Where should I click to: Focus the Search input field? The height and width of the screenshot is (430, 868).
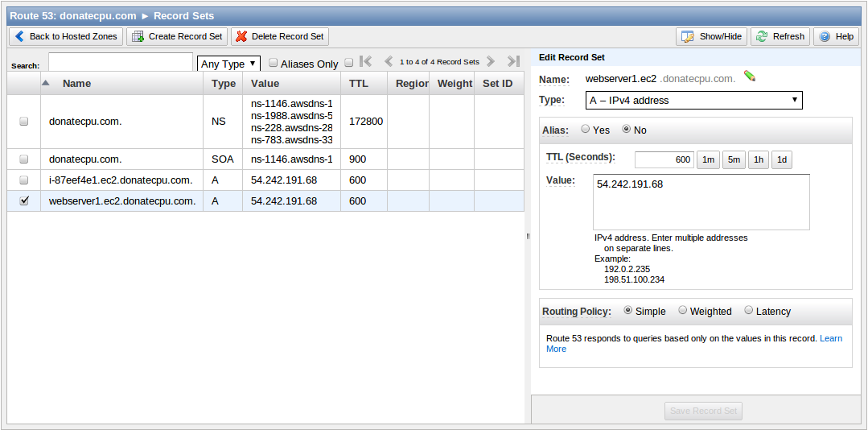(121, 62)
